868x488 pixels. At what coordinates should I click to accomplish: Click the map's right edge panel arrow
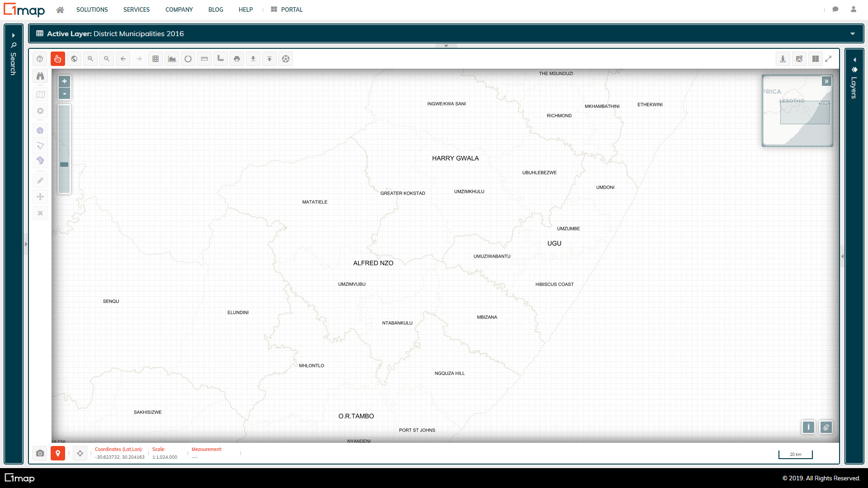[842, 256]
